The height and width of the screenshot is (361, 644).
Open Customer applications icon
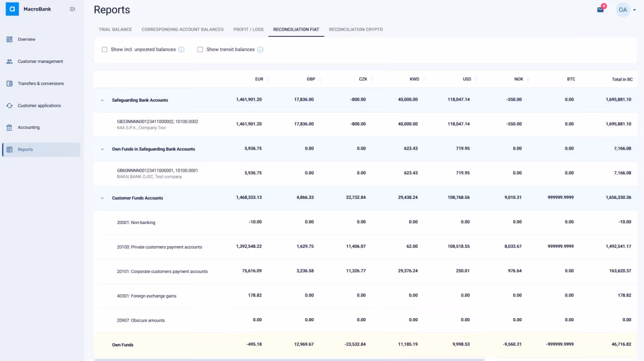(x=9, y=106)
